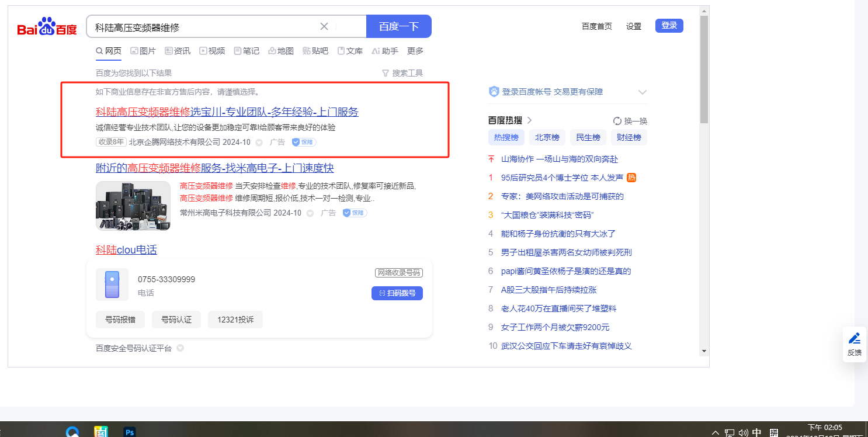
Task: Click the page vertical scrollbar thumb
Action: [x=704, y=69]
